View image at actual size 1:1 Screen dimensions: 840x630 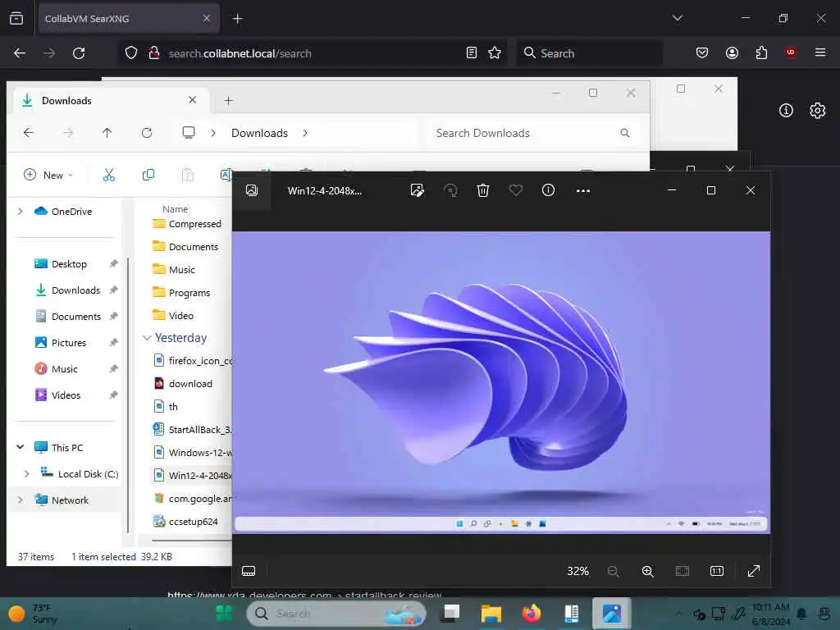(717, 571)
